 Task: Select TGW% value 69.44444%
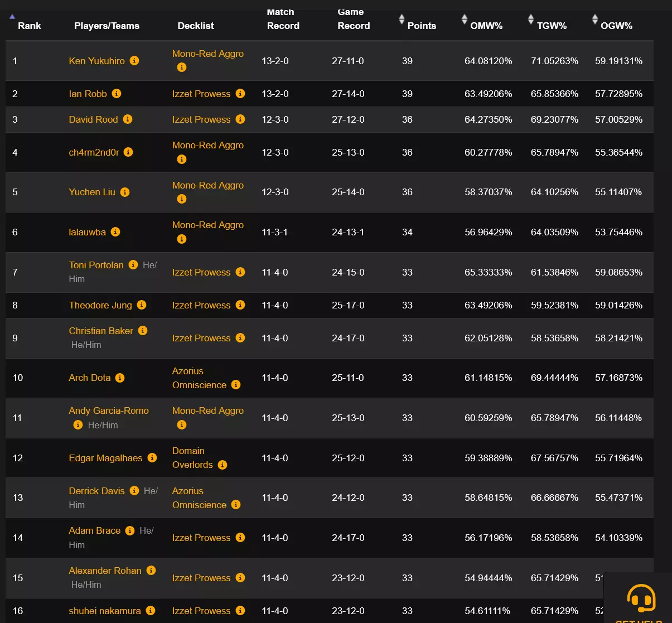click(x=555, y=378)
